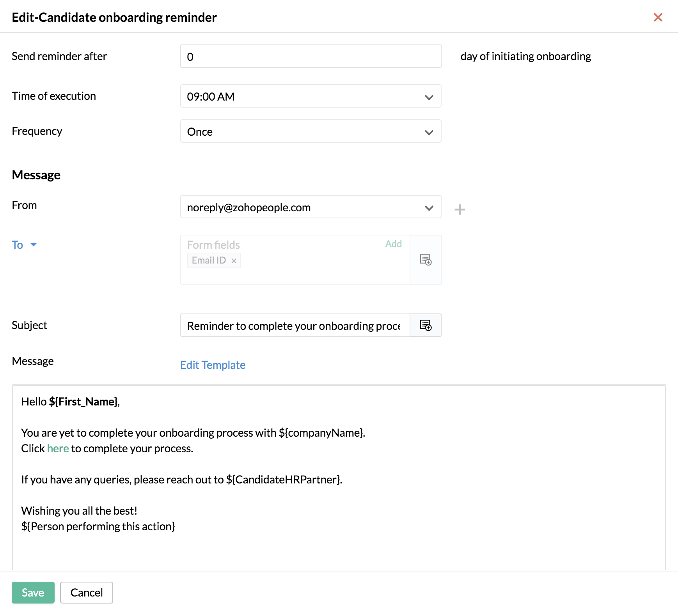The width and height of the screenshot is (678, 616).
Task: Click the ${First_Name} placeholder text
Action: (x=83, y=402)
